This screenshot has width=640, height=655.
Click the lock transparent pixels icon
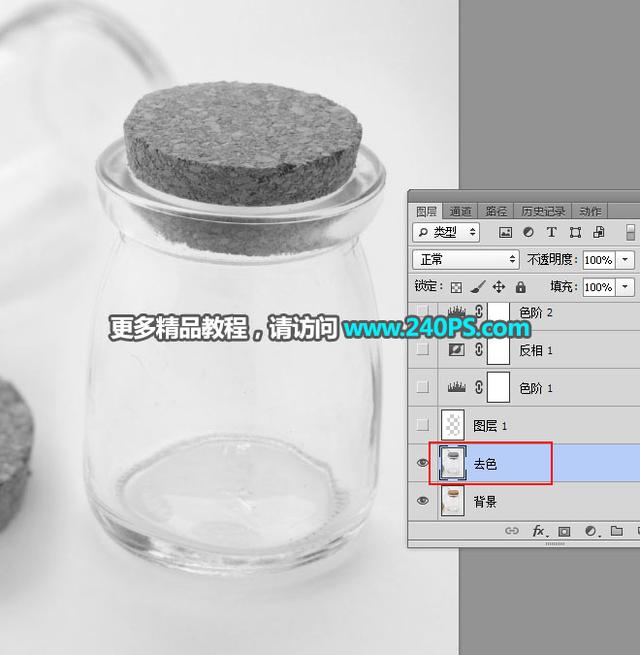pos(456,287)
